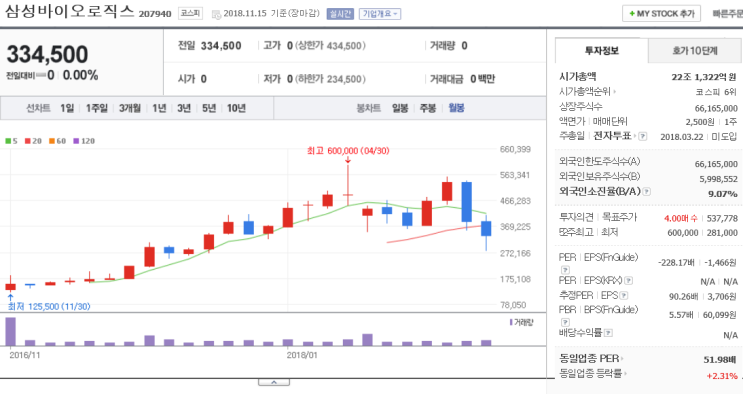
Task: Click the 외국인보유주식수 value 5,998,552
Action: pyautogui.click(x=718, y=179)
